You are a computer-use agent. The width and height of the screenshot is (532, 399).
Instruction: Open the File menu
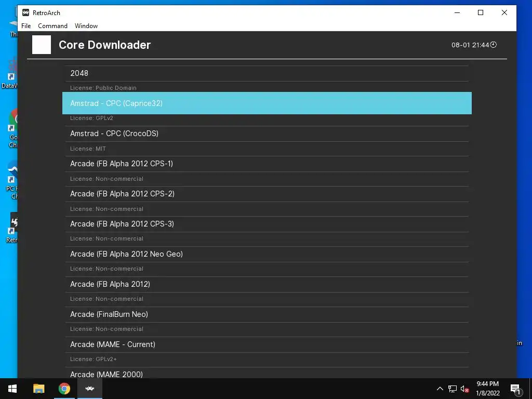[x=26, y=26]
